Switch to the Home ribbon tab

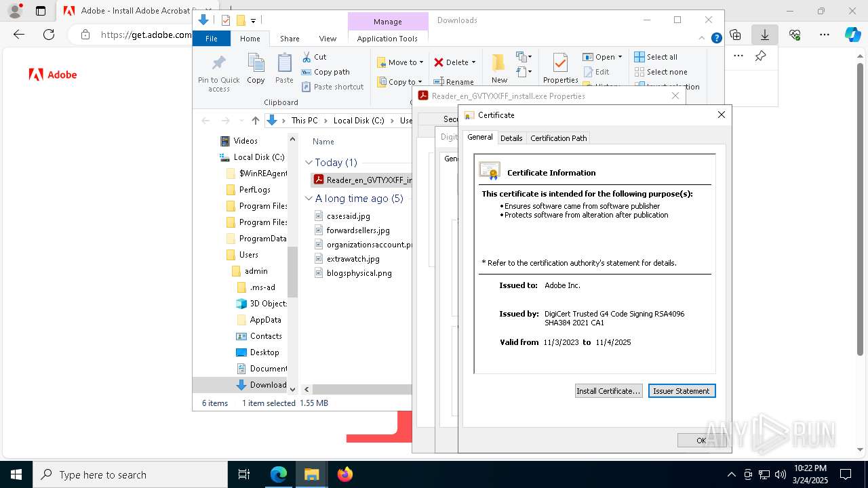click(250, 39)
